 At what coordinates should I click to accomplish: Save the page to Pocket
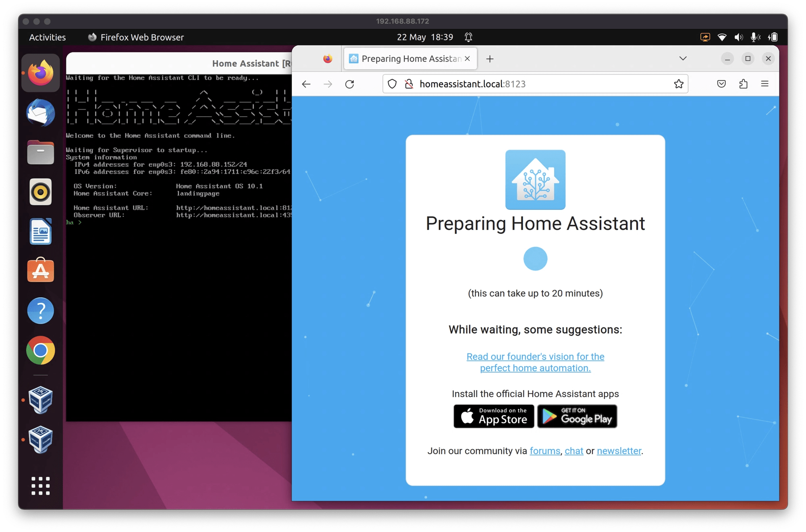coord(721,84)
